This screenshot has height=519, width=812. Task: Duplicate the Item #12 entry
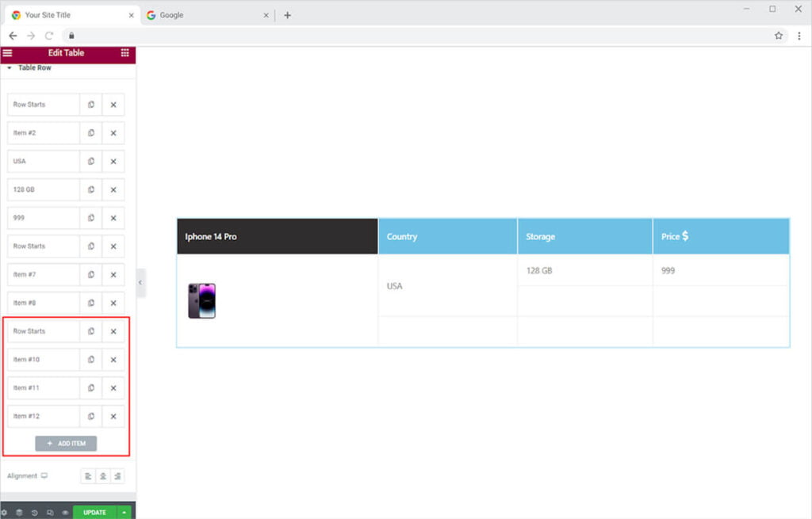point(91,417)
